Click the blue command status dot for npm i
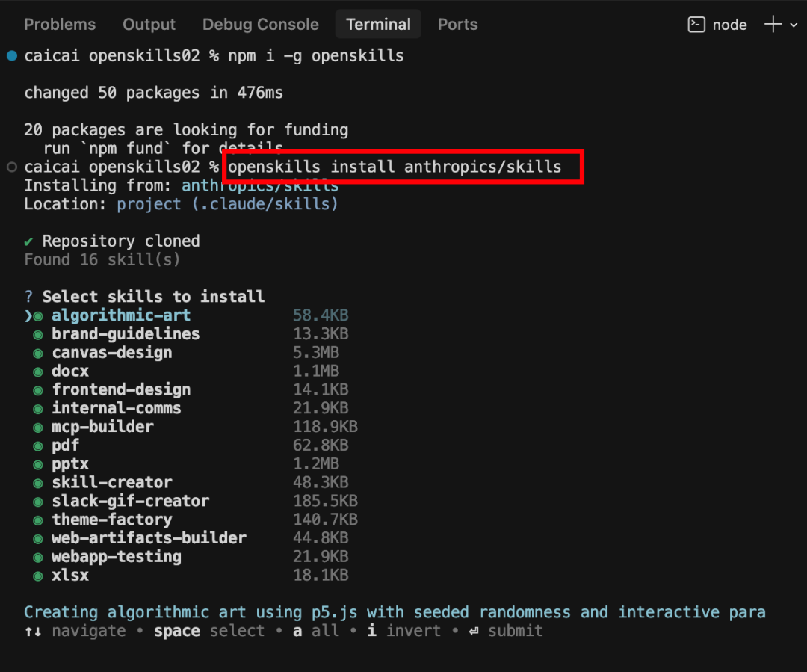 tap(12, 55)
